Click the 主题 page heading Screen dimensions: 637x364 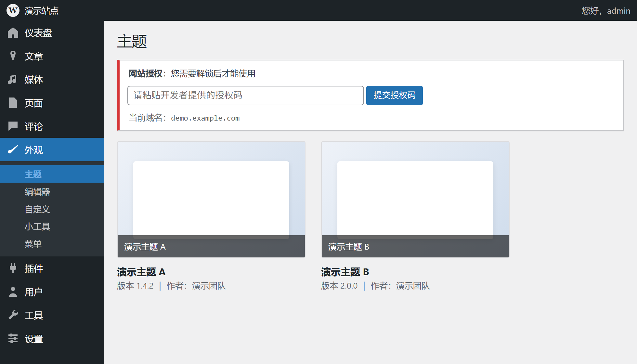[132, 41]
